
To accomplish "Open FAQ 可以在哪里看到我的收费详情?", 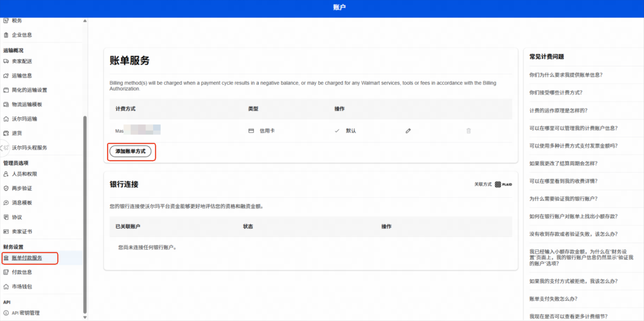I will 563,181.
